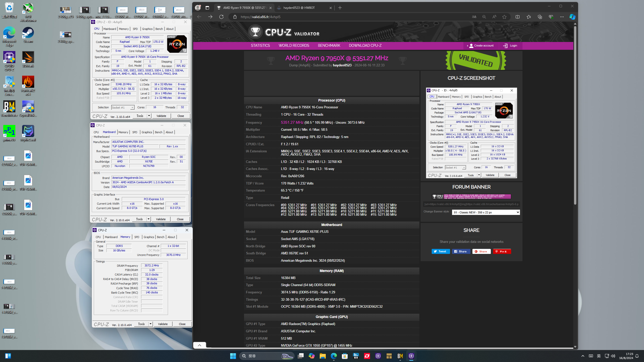Open CPUID CPU-Z desktop shortcut
This screenshot has height=362, width=644.
(9, 61)
